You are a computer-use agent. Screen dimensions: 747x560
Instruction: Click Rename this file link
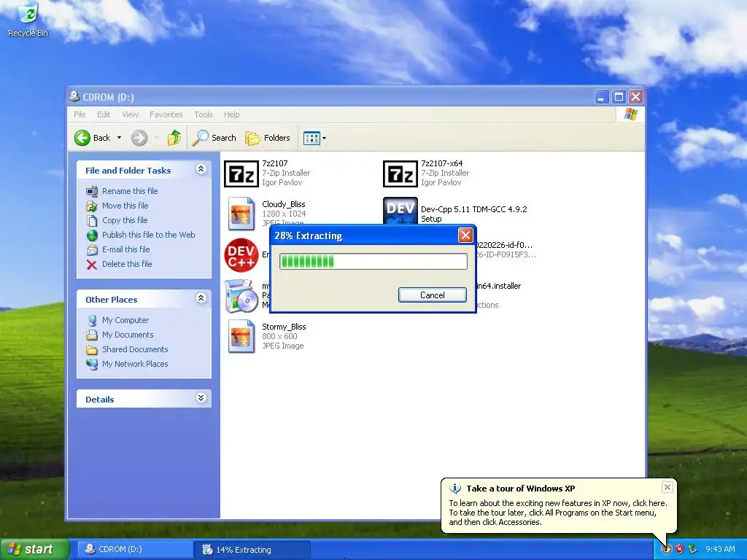click(x=130, y=191)
